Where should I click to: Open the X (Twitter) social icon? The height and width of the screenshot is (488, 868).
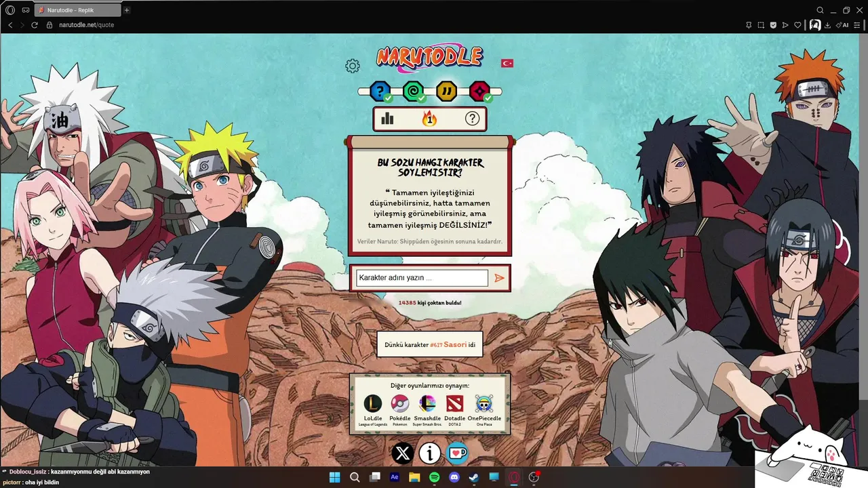point(403,453)
